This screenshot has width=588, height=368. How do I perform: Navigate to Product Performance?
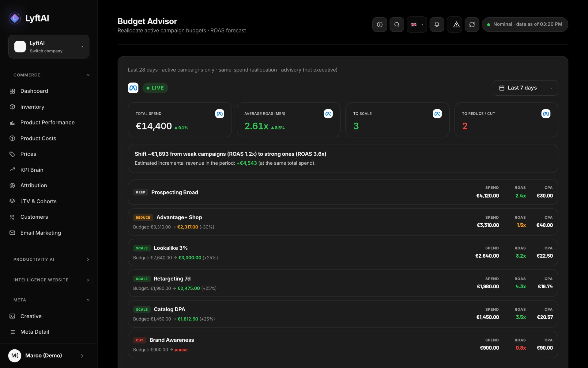point(47,123)
